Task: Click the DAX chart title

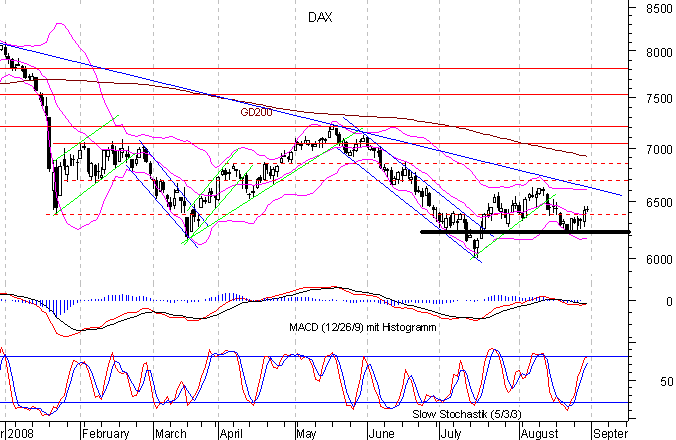Action: 320,18
